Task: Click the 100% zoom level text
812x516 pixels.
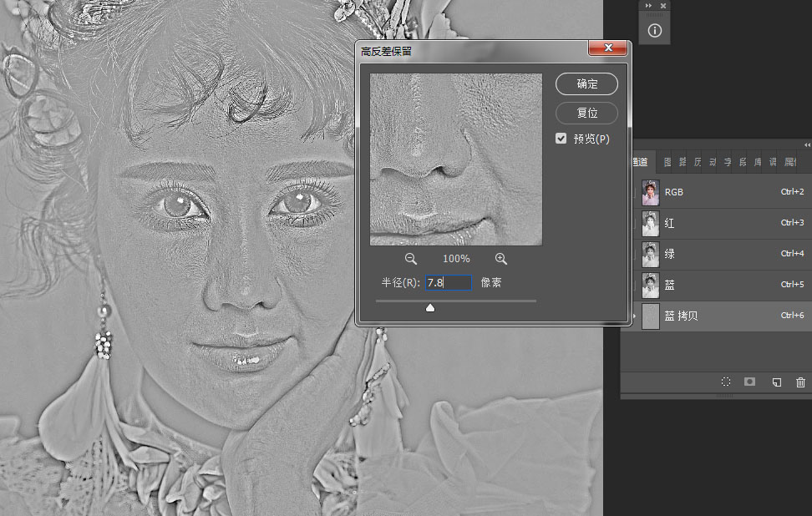Action: pyautogui.click(x=456, y=259)
